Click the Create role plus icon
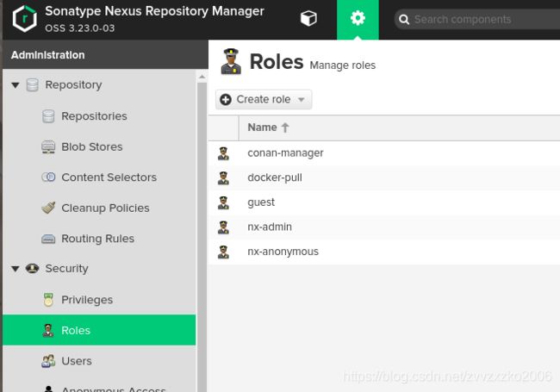Viewport: 560px width, 392px height. (226, 100)
